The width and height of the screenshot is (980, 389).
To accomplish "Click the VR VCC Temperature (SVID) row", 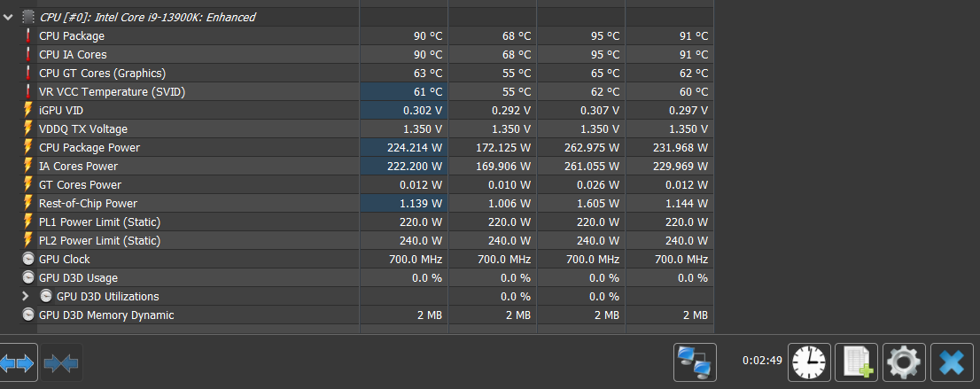I will point(112,92).
